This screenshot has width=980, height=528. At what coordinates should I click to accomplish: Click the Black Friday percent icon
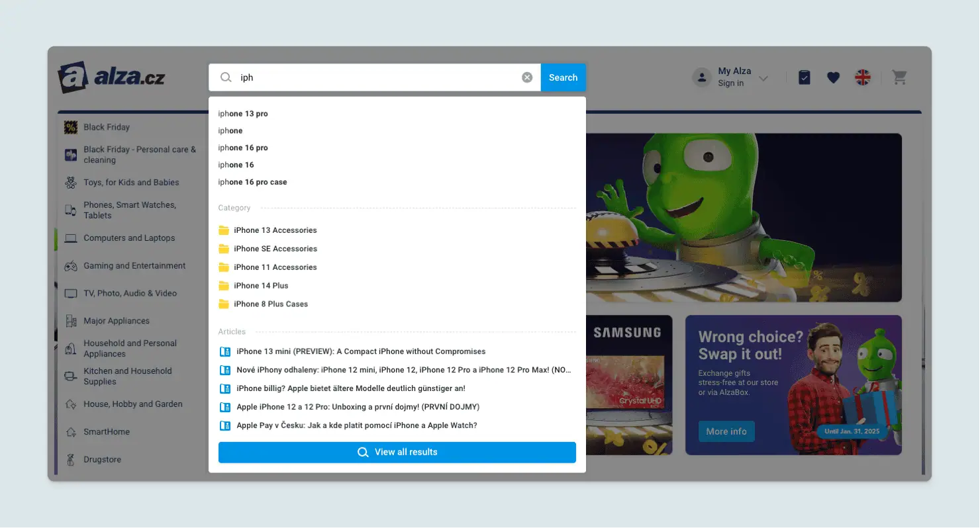tap(71, 127)
